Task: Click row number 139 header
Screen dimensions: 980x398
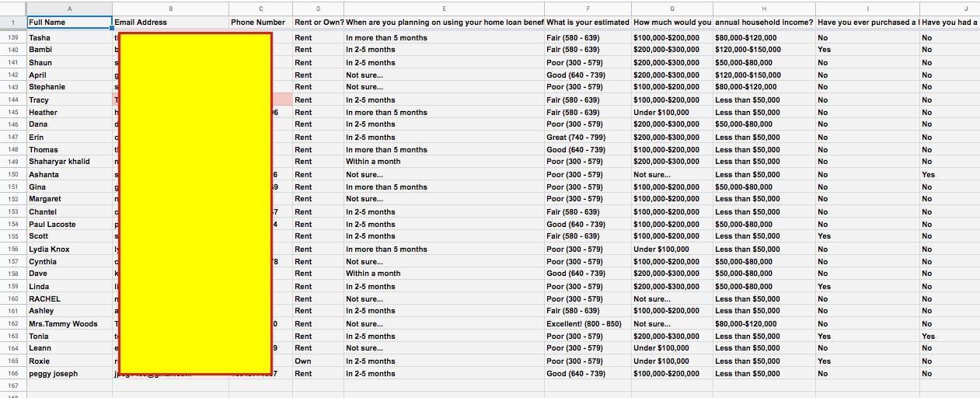Action: pos(12,37)
